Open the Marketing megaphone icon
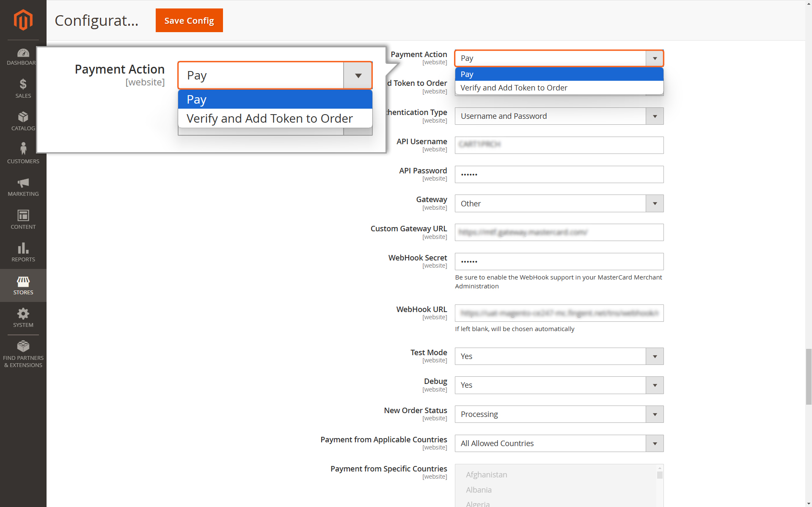The image size is (812, 507). (x=23, y=183)
